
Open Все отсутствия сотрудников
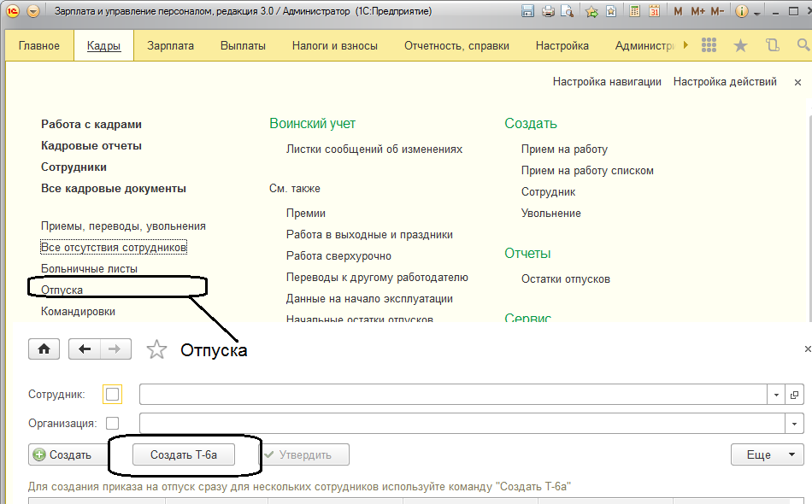(114, 248)
